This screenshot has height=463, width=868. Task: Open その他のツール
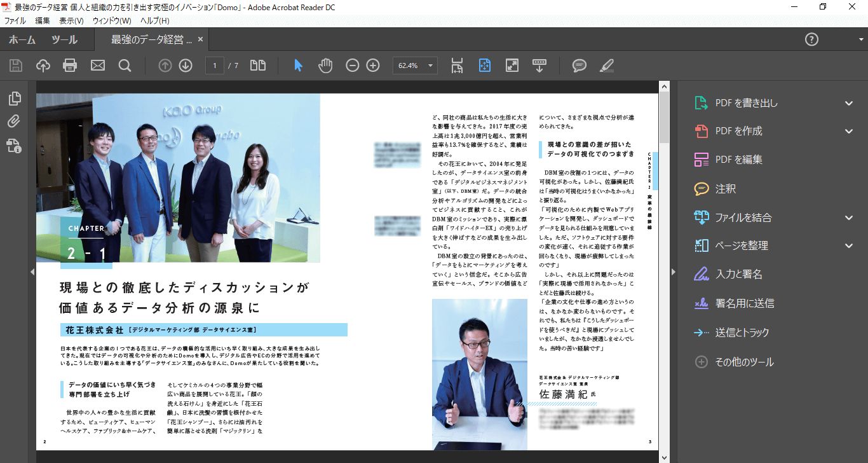(735, 362)
